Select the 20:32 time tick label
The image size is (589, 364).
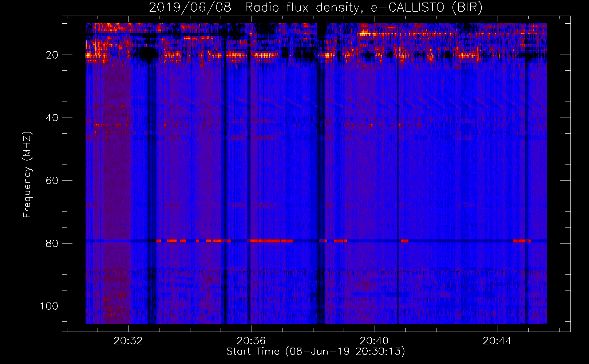128,341
